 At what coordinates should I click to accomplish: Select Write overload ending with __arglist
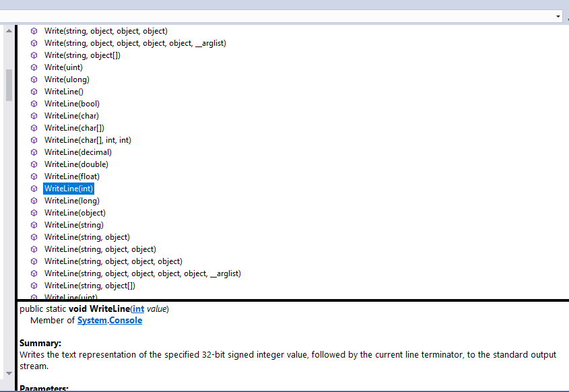135,43
